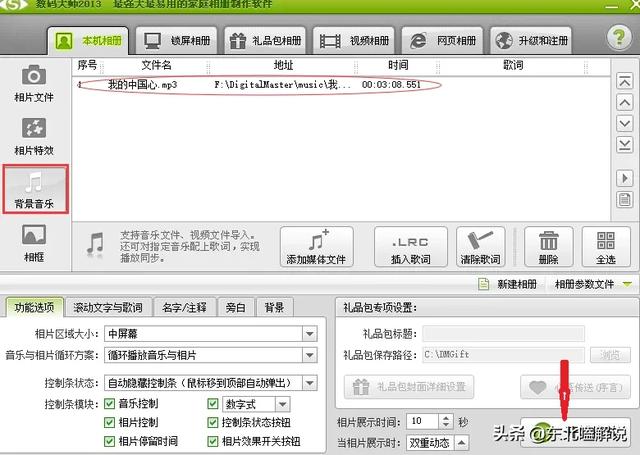Image resolution: width=640 pixels, height=455 pixels.
Task: Toggle the 相片效果开关按钮 checkbox
Action: [213, 441]
